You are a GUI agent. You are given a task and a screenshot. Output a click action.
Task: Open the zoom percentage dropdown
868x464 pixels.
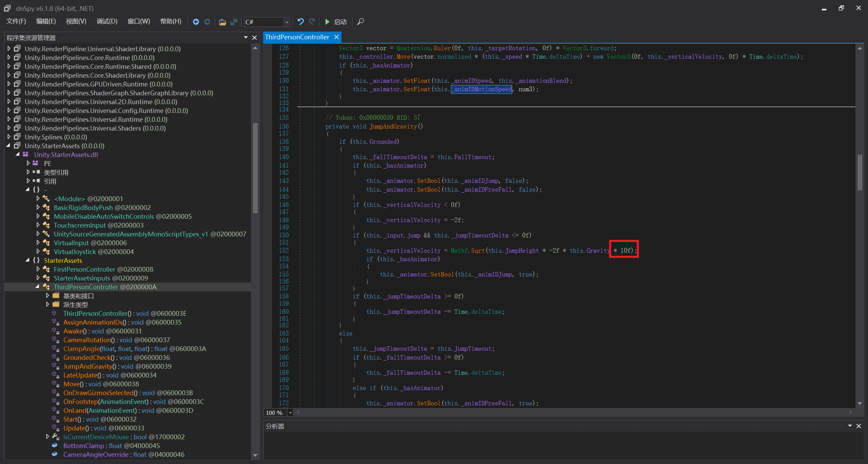tap(290, 413)
